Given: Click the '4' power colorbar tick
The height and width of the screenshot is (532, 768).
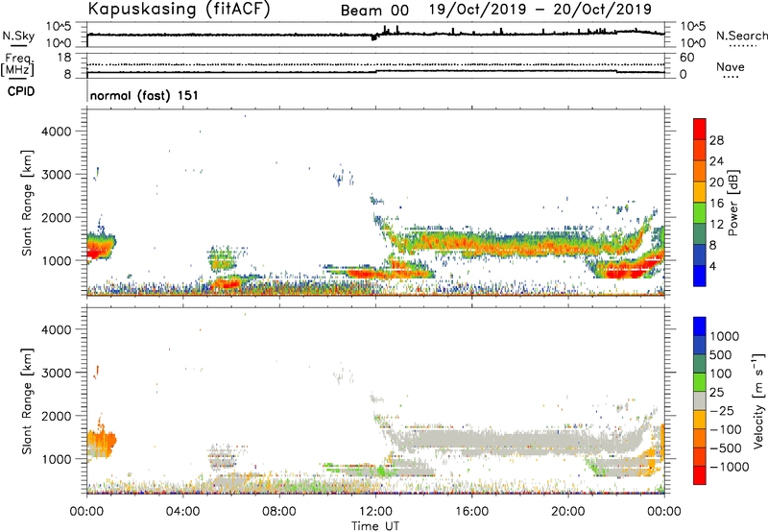Looking at the screenshot, I should point(712,267).
